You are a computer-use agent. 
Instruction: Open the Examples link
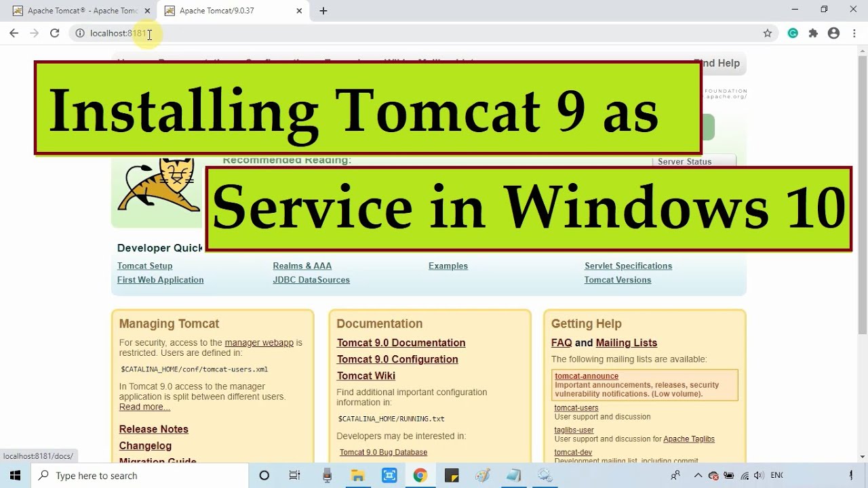click(x=448, y=266)
